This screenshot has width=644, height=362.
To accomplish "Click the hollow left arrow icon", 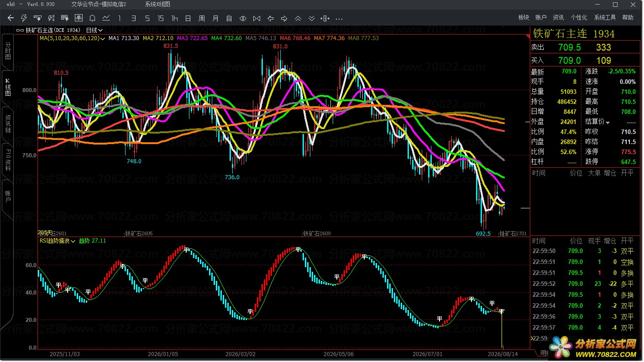I will point(270,18).
